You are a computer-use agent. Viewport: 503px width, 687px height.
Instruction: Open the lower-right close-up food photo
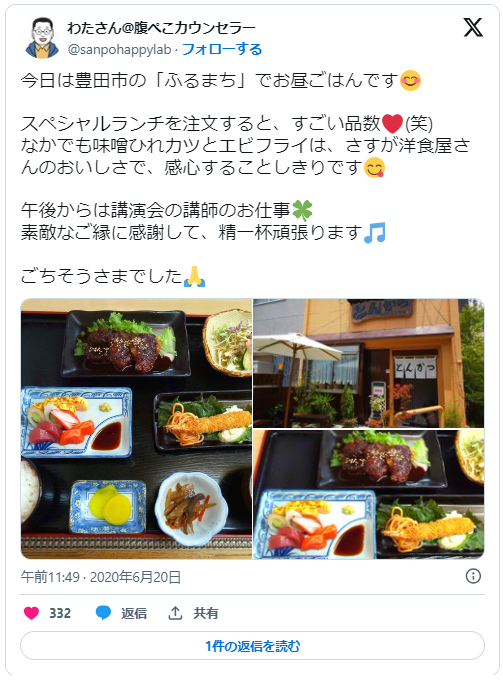tap(369, 494)
